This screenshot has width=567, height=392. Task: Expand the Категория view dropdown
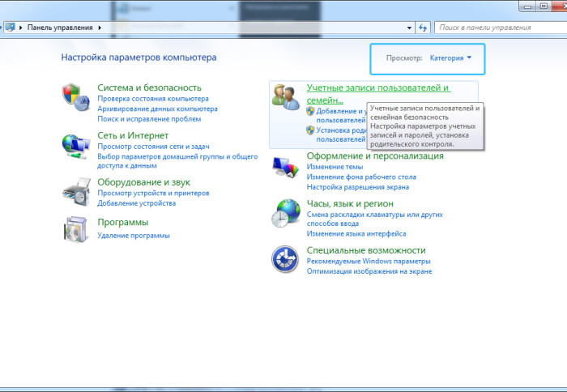coord(450,58)
